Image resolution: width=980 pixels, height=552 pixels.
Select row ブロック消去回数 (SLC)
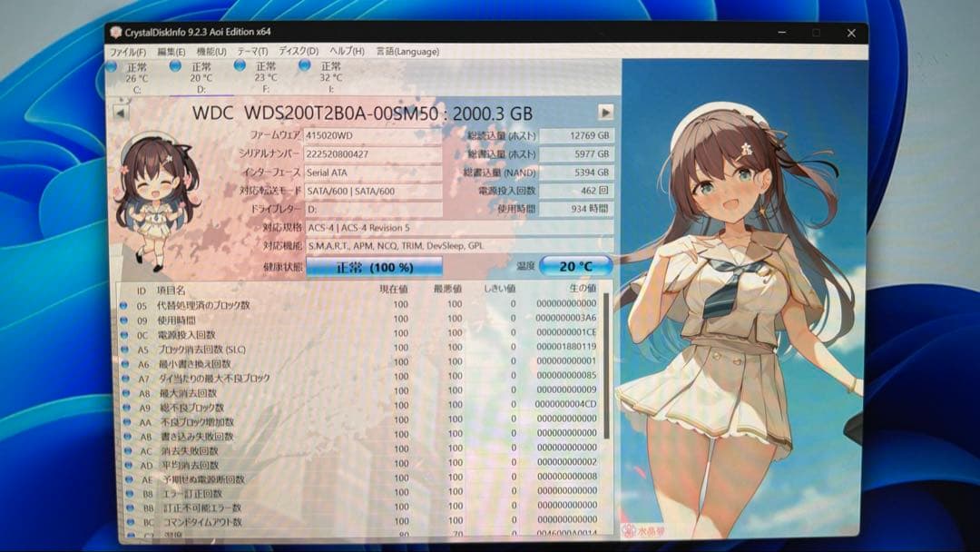pyautogui.click(x=362, y=349)
